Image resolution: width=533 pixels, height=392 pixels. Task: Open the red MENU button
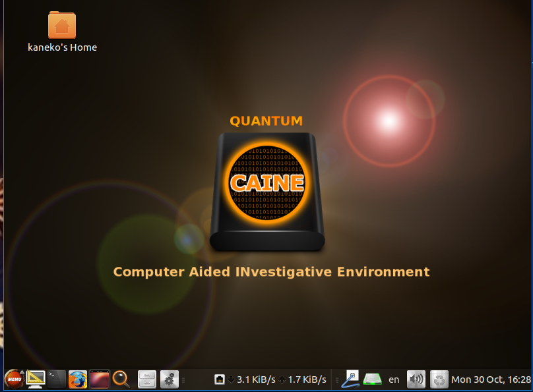point(14,379)
